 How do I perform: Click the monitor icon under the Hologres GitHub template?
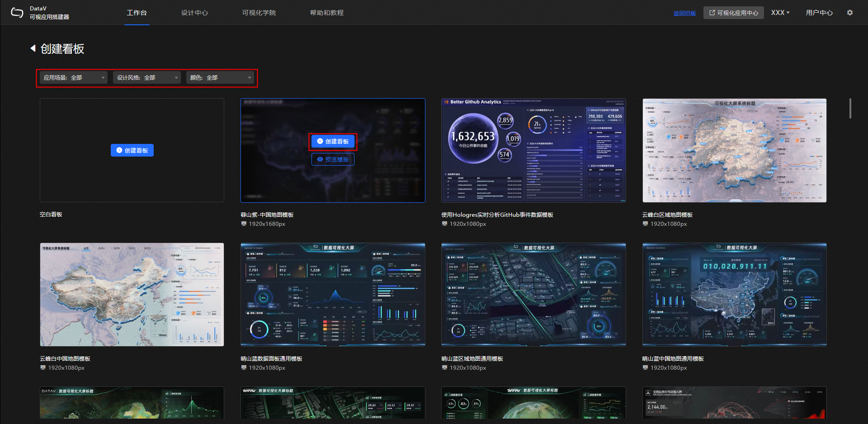tap(444, 224)
